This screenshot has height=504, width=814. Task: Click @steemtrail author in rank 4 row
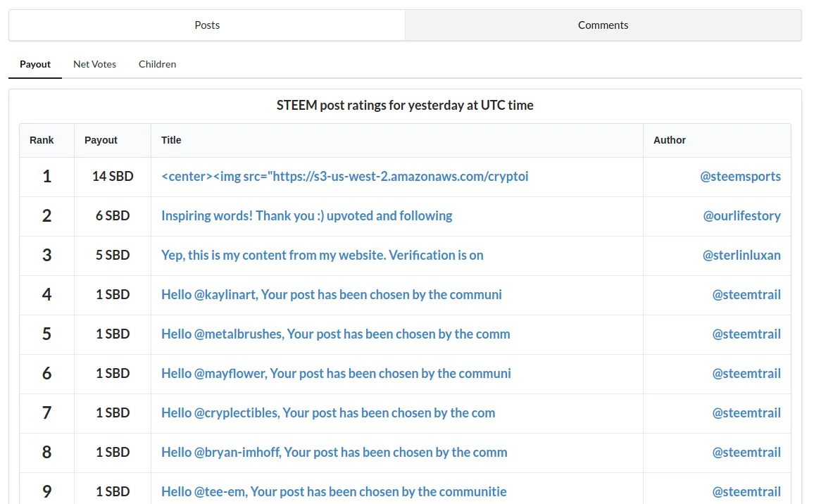click(746, 295)
